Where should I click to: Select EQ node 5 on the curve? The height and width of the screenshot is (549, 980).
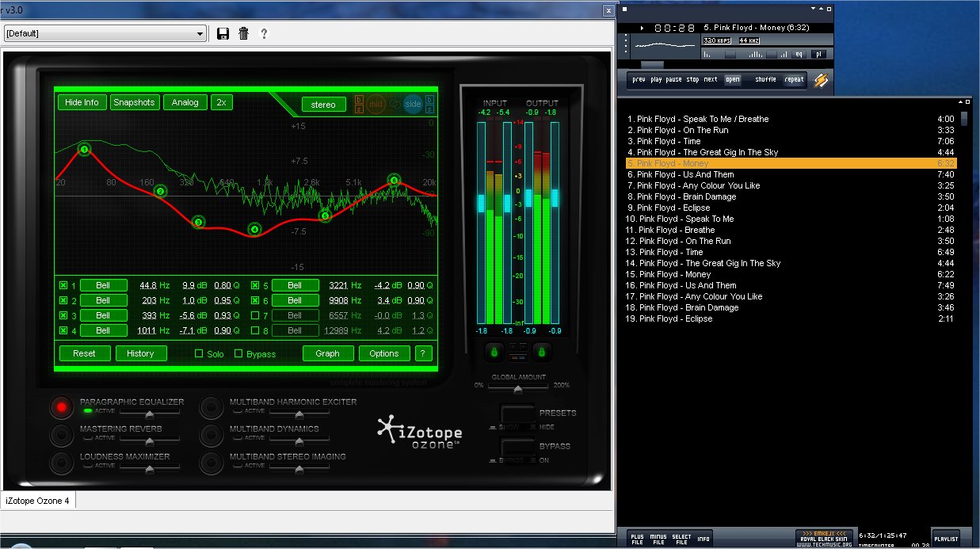[324, 215]
